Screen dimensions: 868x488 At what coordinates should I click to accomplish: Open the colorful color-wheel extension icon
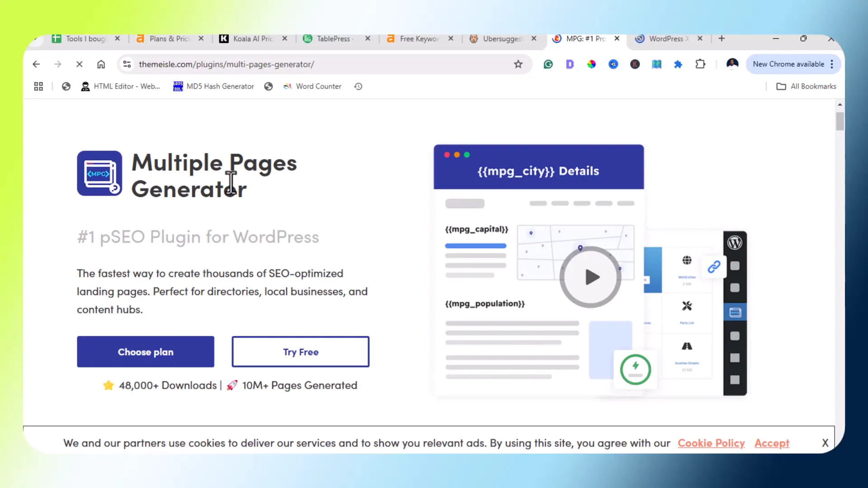[x=591, y=64]
